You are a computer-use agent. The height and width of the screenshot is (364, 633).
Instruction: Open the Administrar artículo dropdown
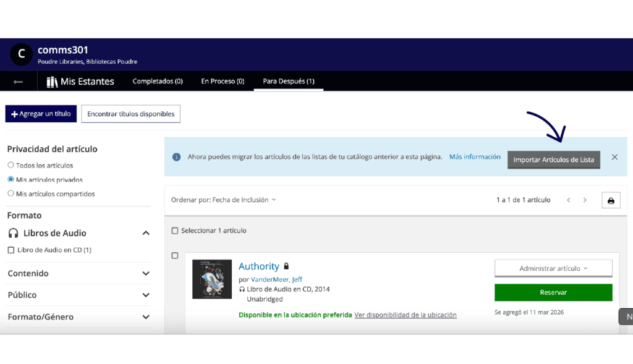[x=553, y=268]
